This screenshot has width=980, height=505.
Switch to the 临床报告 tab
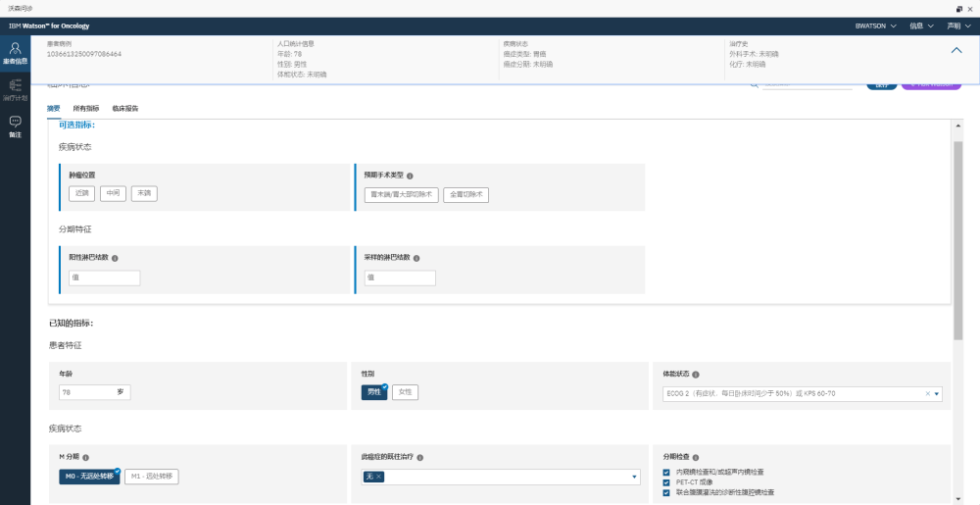click(x=125, y=108)
